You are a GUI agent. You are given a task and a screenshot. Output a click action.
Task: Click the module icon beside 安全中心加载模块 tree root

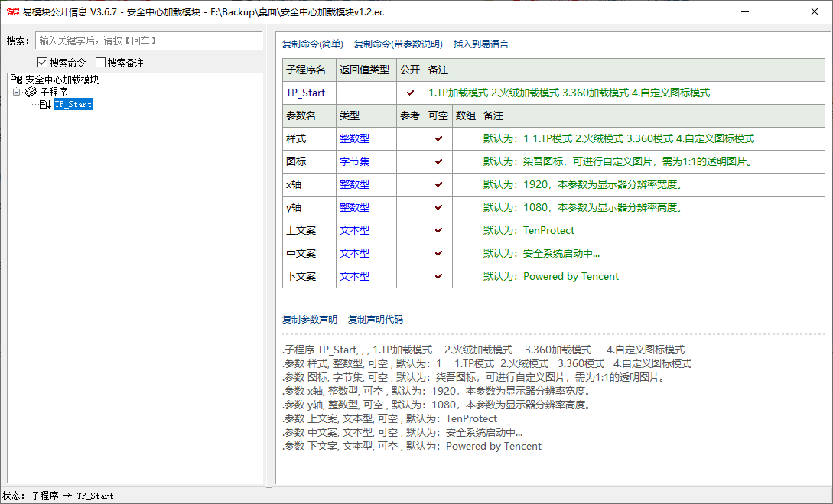(17, 80)
